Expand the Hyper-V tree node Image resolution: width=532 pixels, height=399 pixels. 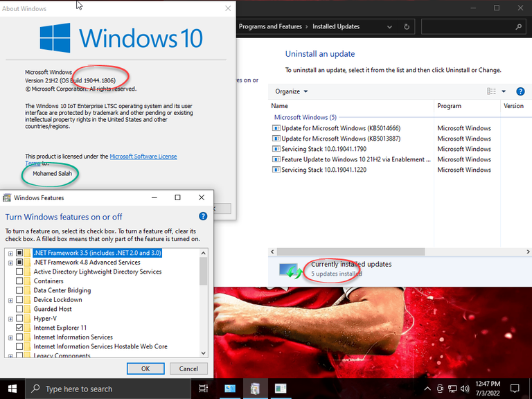tap(10, 319)
